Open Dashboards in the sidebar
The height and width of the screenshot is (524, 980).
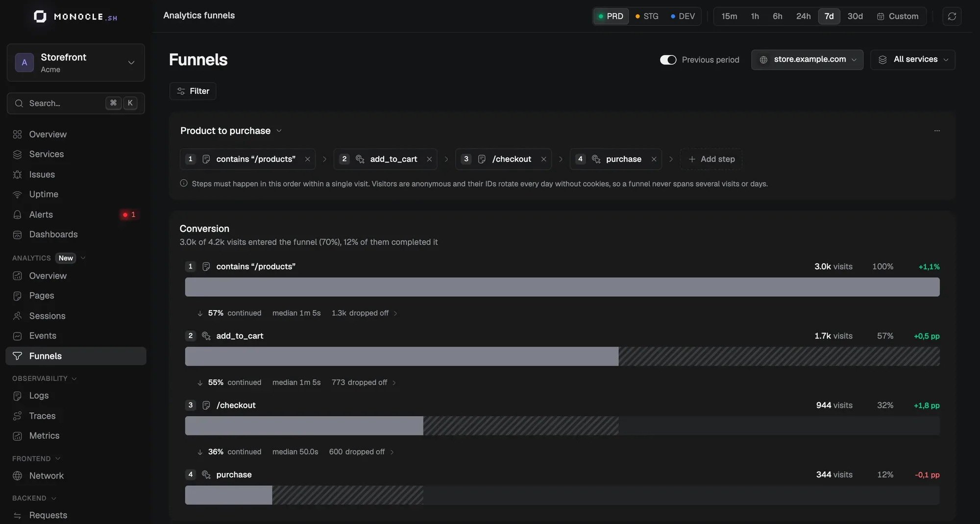[x=76, y=235]
